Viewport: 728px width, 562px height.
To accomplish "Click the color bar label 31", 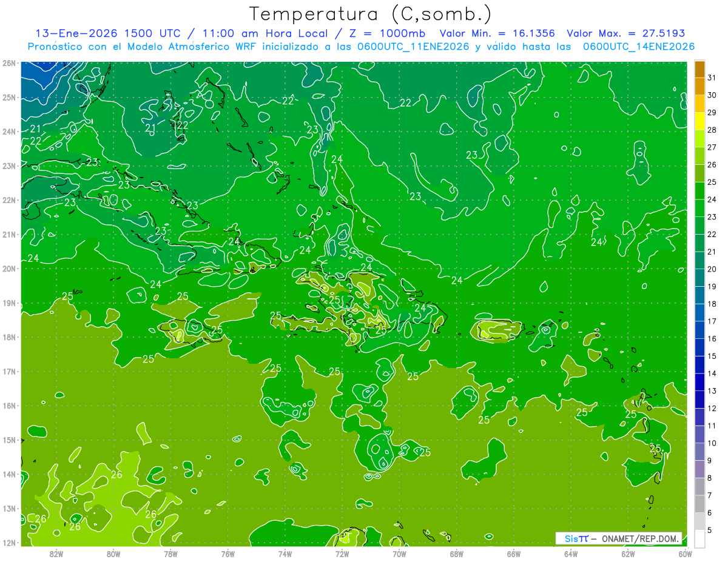I will pos(712,78).
